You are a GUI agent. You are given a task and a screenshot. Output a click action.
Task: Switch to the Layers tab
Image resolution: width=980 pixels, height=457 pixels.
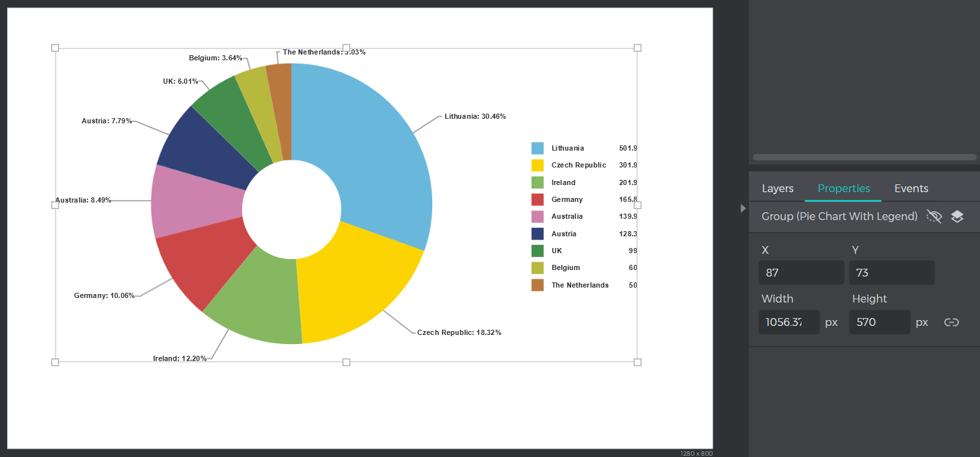pyautogui.click(x=778, y=189)
